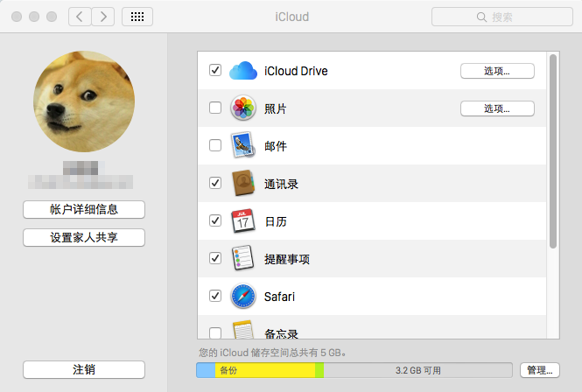The height and width of the screenshot is (392, 582).
Task: Click the Contacts (通讯录) book icon
Action: 242,184
